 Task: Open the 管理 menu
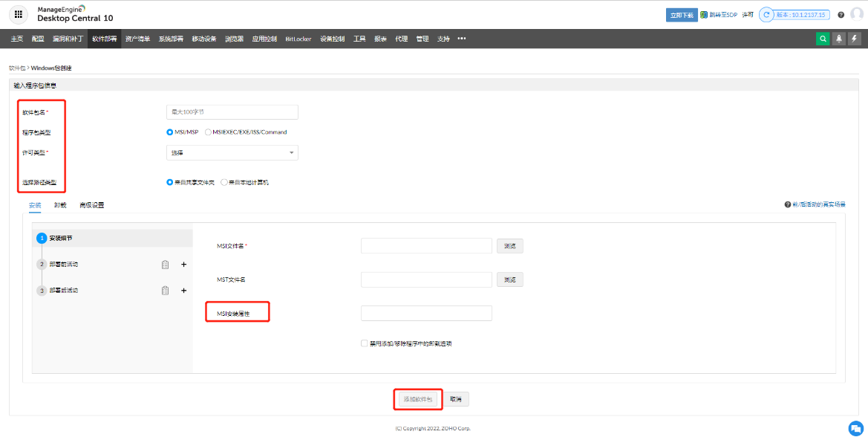[x=422, y=39]
